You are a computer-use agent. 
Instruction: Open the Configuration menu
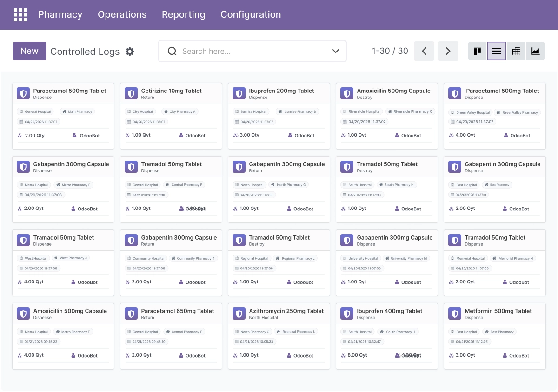coord(251,14)
